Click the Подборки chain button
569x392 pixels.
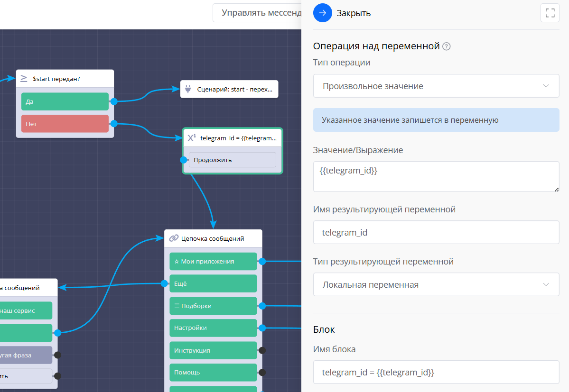click(x=213, y=306)
